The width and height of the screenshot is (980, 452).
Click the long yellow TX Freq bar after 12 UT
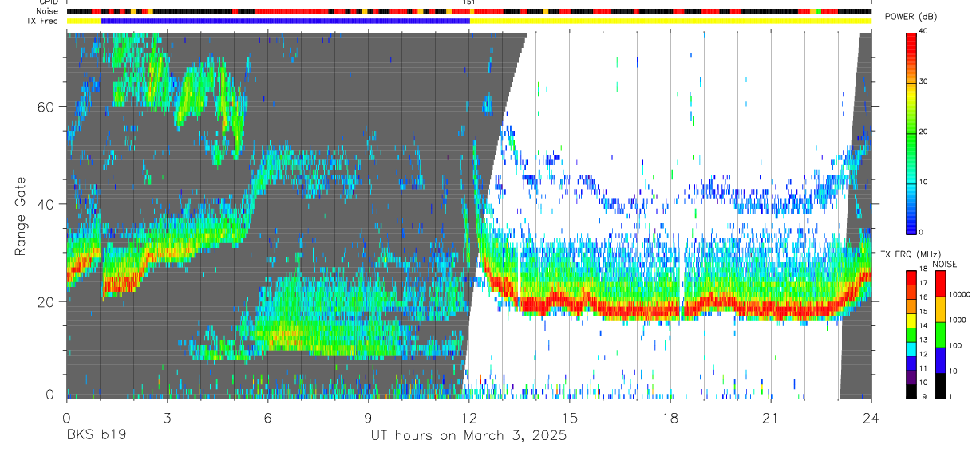[x=670, y=21]
